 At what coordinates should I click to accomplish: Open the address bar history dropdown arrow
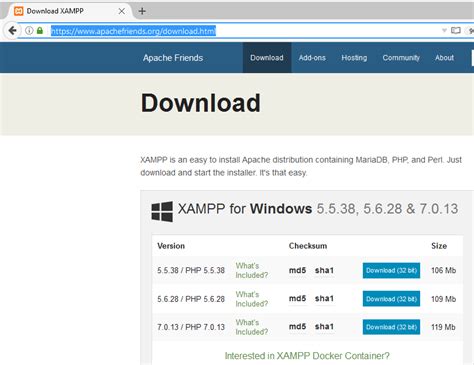pos(444,30)
